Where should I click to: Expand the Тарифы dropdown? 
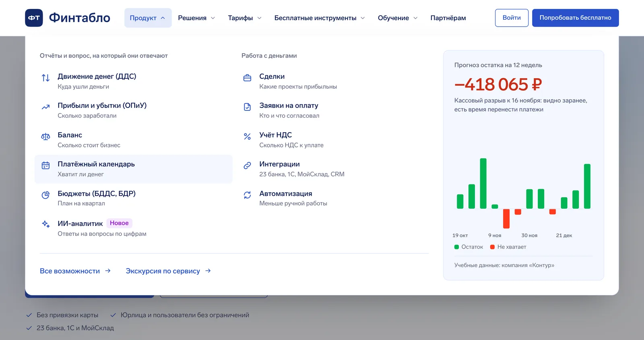point(245,18)
